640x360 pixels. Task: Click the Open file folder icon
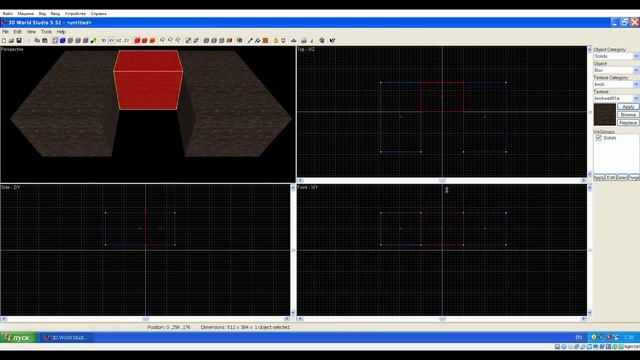click(x=11, y=40)
